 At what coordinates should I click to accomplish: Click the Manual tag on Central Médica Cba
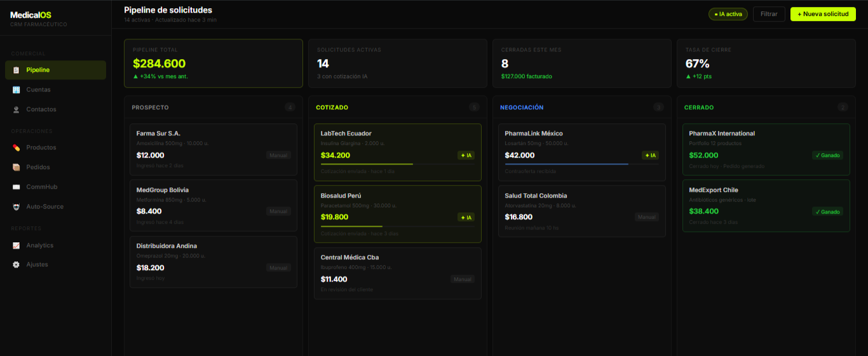point(463,279)
